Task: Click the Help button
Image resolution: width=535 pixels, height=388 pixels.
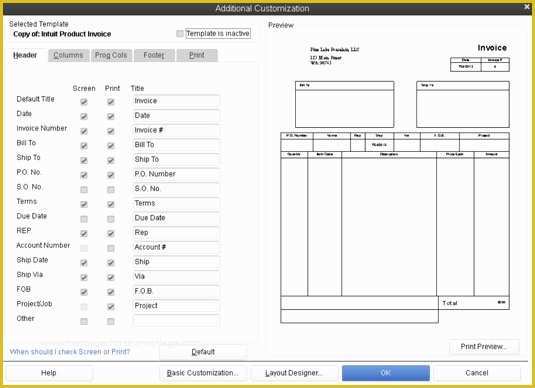Action: tap(49, 373)
